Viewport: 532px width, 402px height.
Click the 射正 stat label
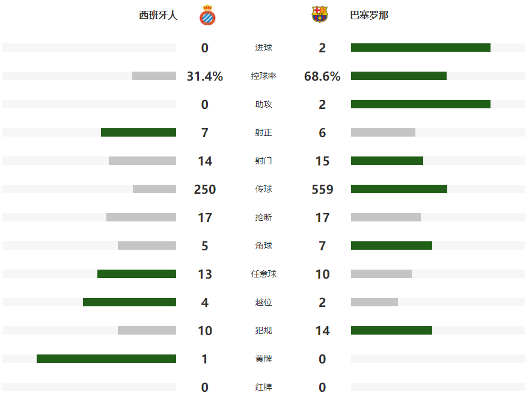(x=263, y=133)
